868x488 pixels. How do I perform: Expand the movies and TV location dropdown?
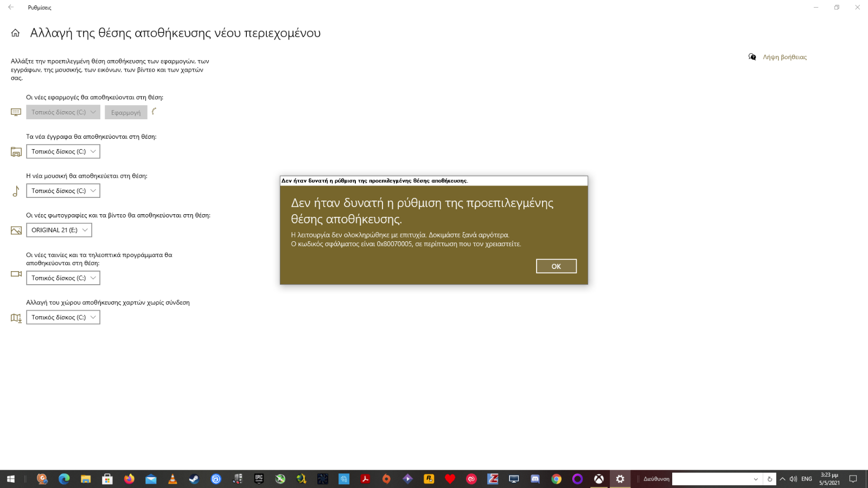(63, 278)
